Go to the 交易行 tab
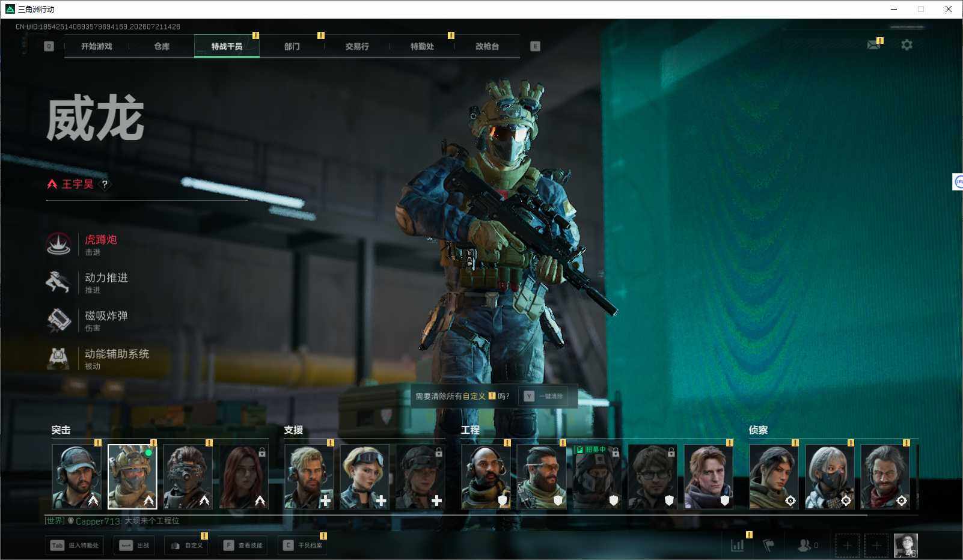 [x=357, y=46]
